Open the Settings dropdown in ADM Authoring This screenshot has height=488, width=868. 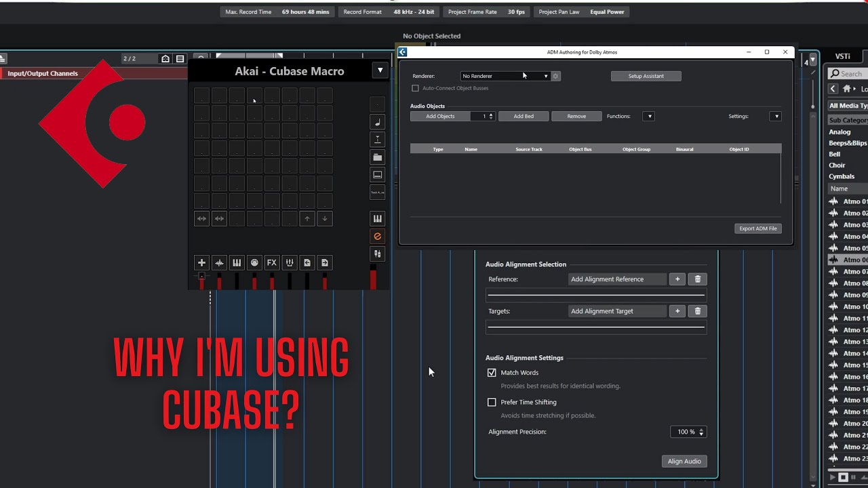tap(776, 117)
